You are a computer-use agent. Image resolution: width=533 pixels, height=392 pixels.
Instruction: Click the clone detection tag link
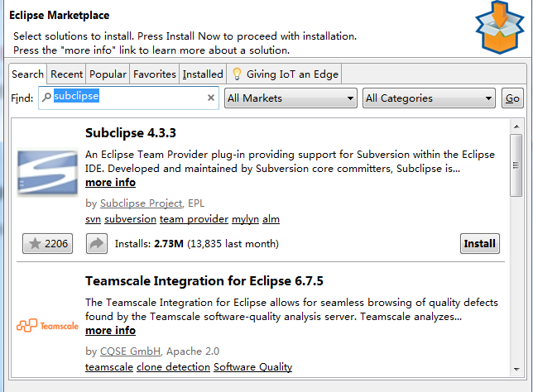click(x=173, y=367)
